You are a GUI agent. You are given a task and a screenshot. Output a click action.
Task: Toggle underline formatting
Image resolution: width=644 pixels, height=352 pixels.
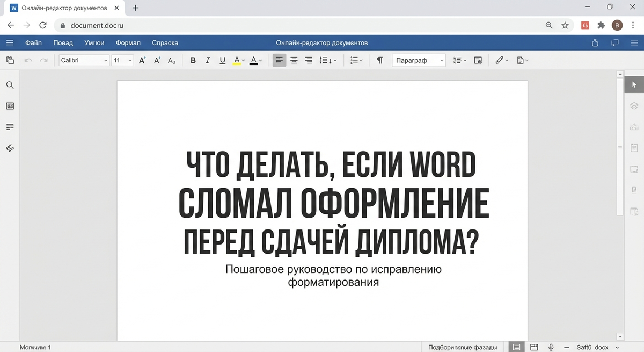[x=222, y=61]
